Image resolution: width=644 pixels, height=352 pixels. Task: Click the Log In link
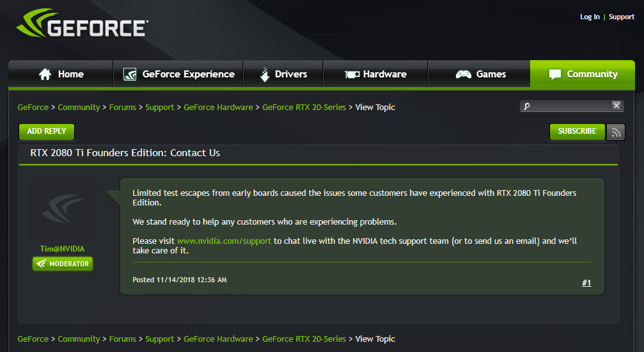coord(590,17)
